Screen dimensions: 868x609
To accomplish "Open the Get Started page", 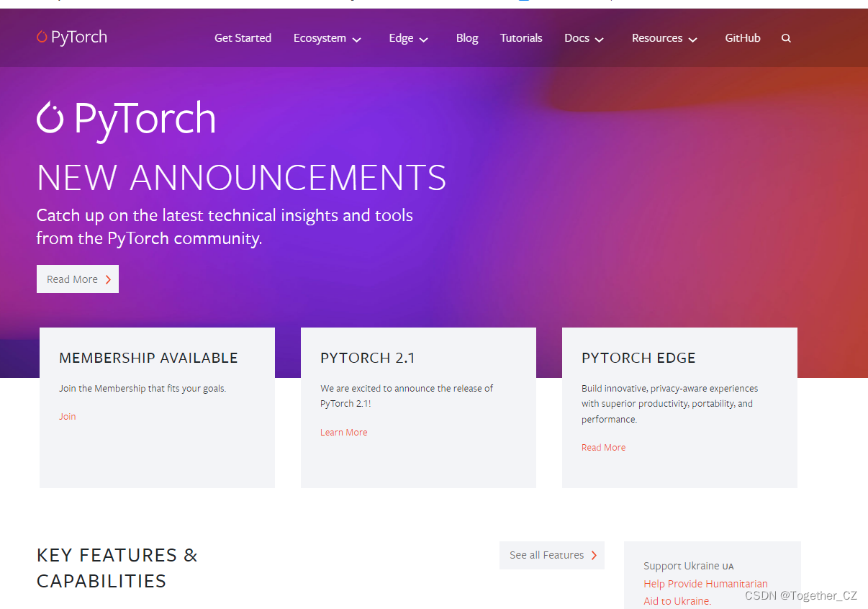I will point(243,38).
